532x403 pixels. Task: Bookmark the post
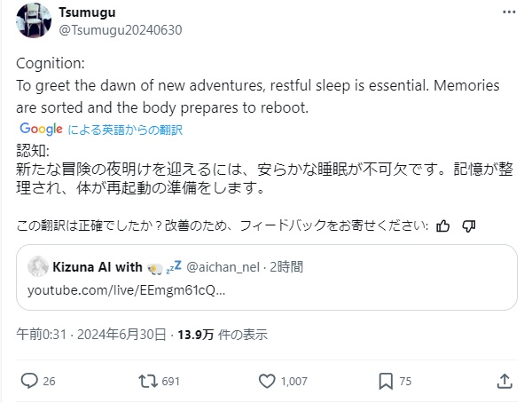pos(386,381)
